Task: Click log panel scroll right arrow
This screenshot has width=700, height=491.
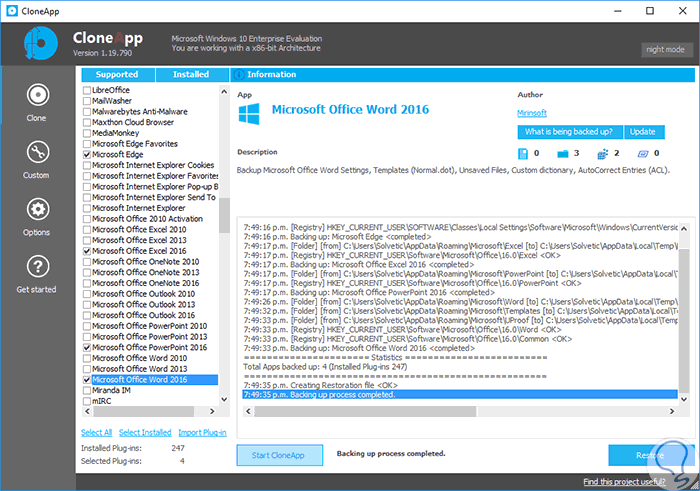Action: click(x=672, y=411)
